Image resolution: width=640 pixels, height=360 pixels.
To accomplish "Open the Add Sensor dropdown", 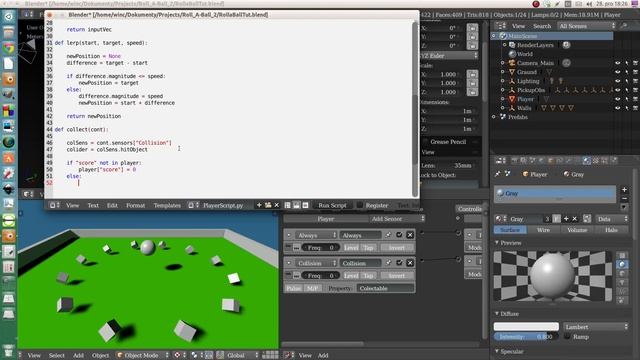I will pos(397,219).
